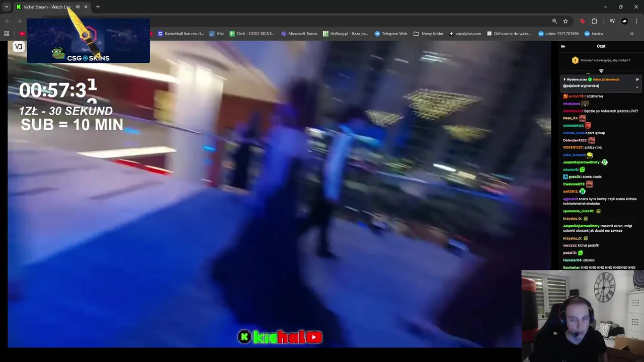Go forward to the next page

coord(19,21)
